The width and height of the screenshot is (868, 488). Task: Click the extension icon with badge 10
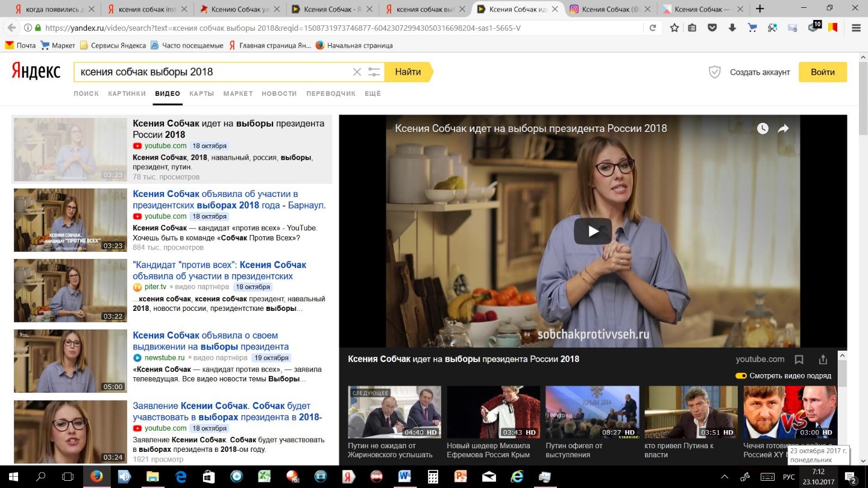point(814,27)
